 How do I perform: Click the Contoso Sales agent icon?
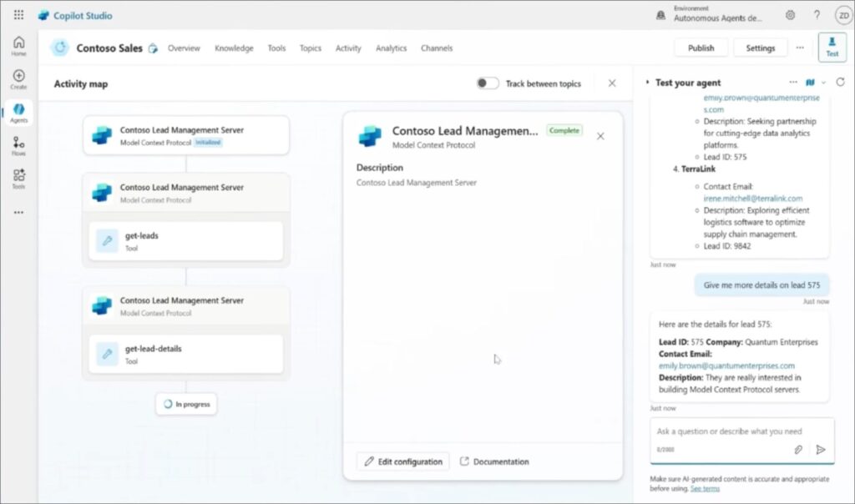60,48
